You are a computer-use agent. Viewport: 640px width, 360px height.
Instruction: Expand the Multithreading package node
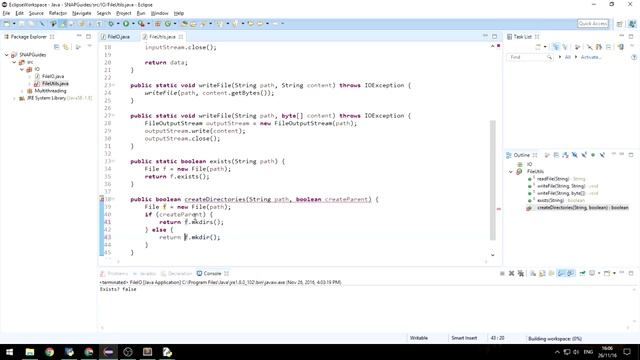point(22,91)
